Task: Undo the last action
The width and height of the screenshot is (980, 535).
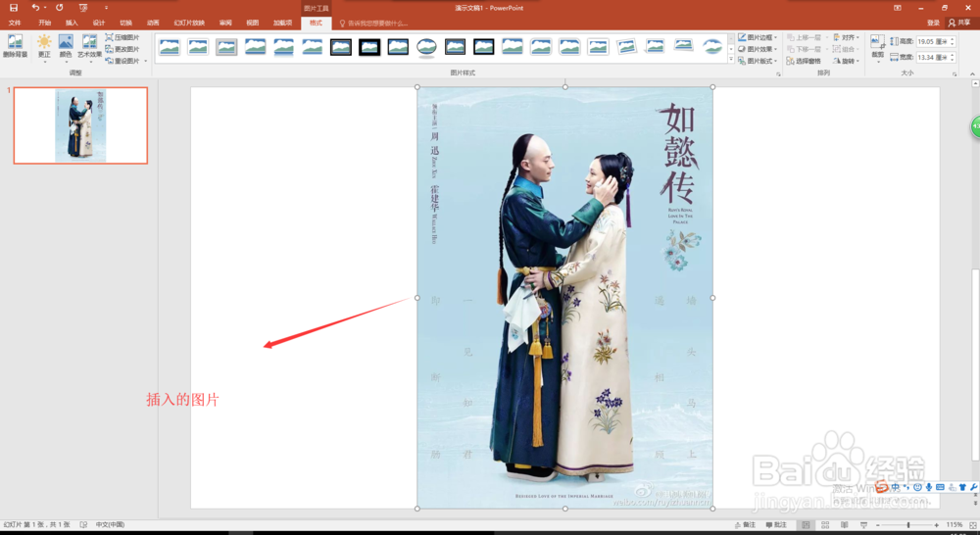Action: point(35,8)
